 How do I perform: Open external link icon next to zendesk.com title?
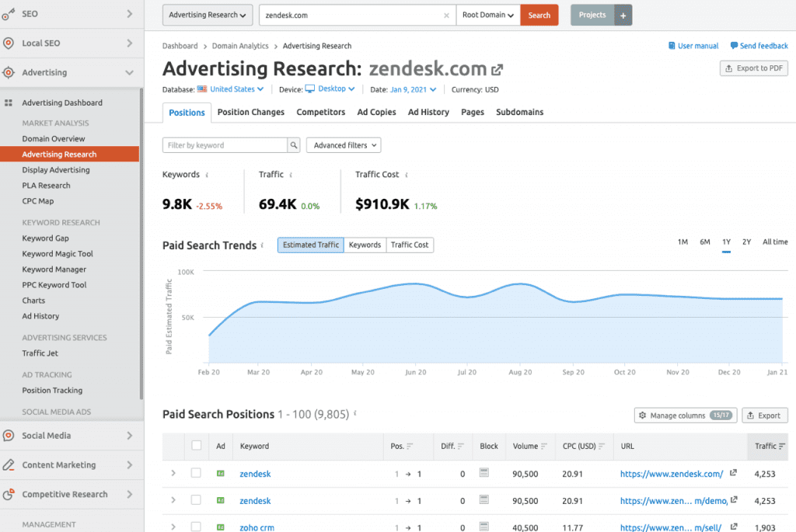[497, 70]
